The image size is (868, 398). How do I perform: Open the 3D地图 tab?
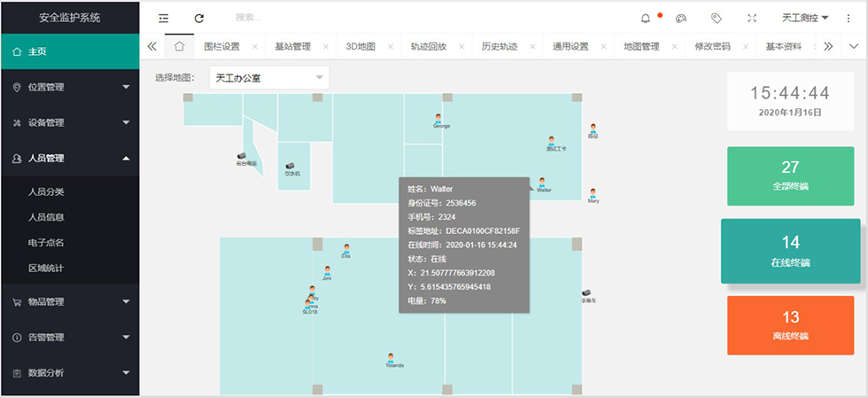tap(360, 46)
